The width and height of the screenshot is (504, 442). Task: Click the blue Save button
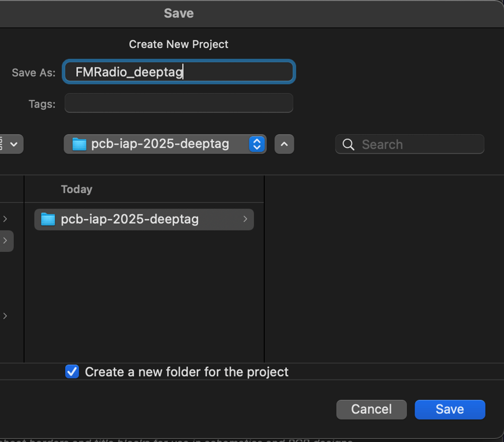(450, 409)
